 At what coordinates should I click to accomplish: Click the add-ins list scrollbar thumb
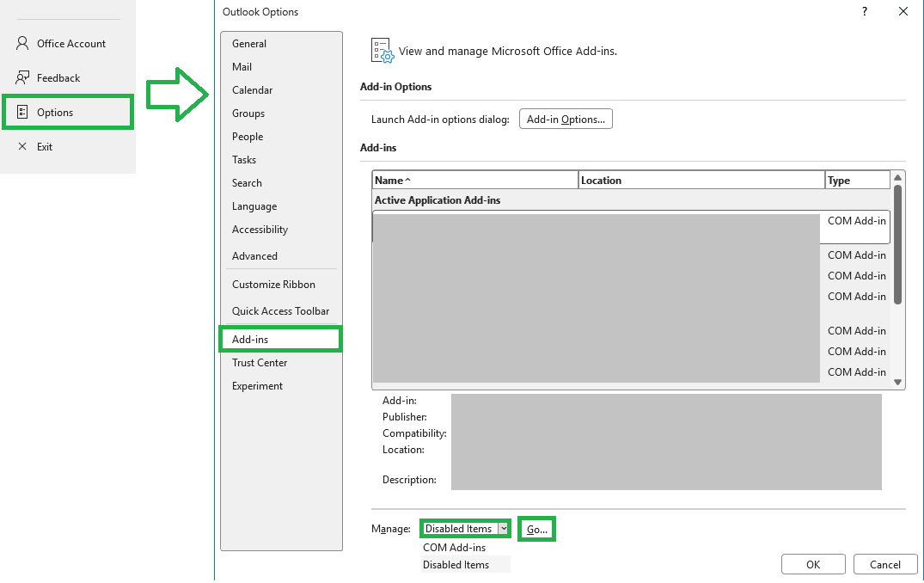tap(897, 244)
